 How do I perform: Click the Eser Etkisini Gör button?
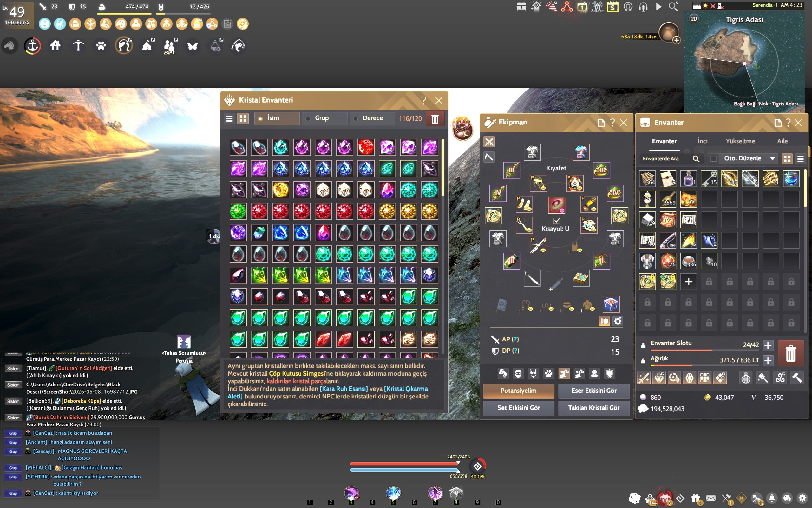(x=593, y=391)
